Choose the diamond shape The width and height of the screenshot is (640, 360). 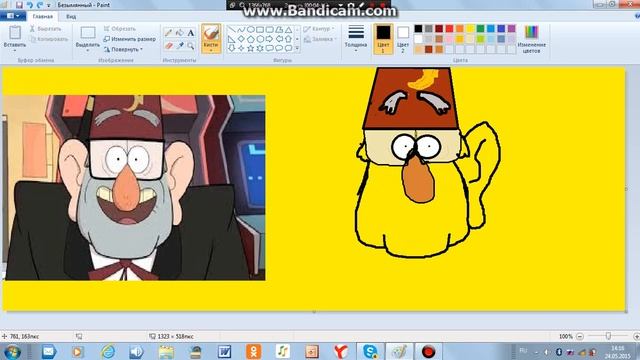tap(241, 39)
